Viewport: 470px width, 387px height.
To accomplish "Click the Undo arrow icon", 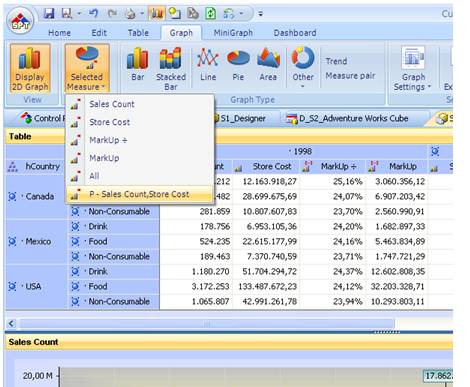I will 94,14.
